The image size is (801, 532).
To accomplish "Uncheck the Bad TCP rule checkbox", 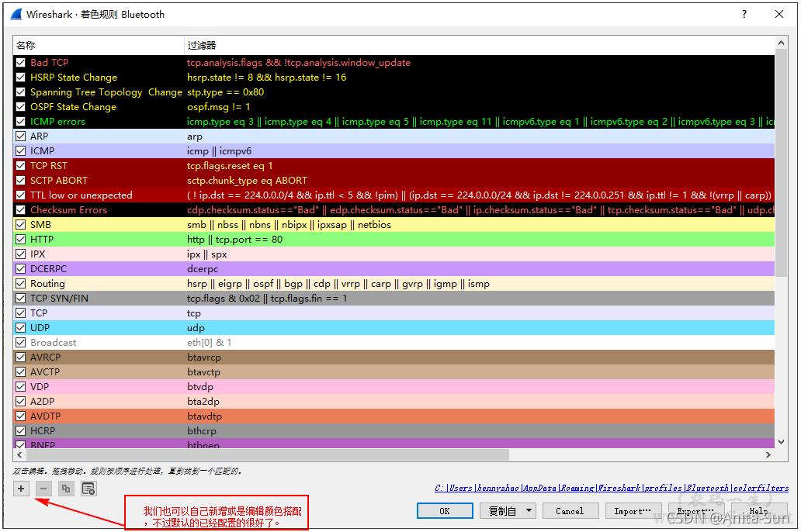I will point(21,62).
